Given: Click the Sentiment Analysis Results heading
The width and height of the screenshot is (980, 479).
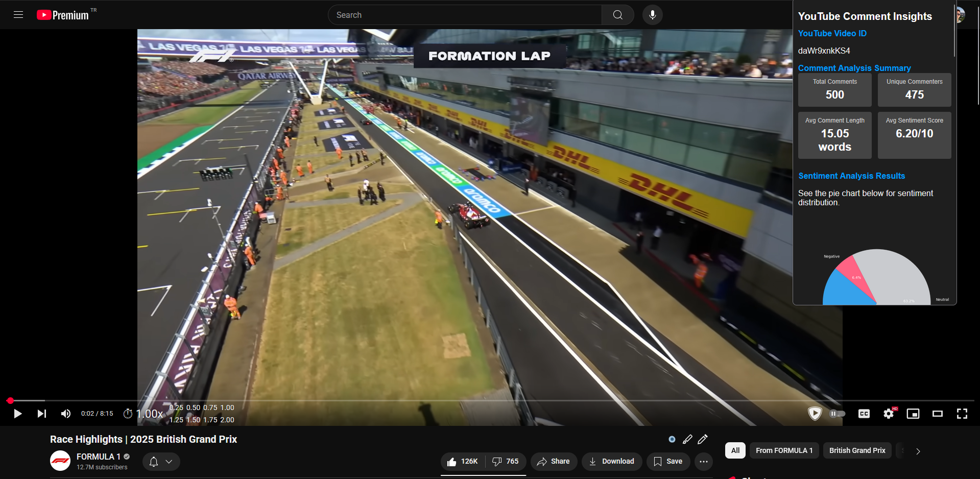Looking at the screenshot, I should [851, 176].
